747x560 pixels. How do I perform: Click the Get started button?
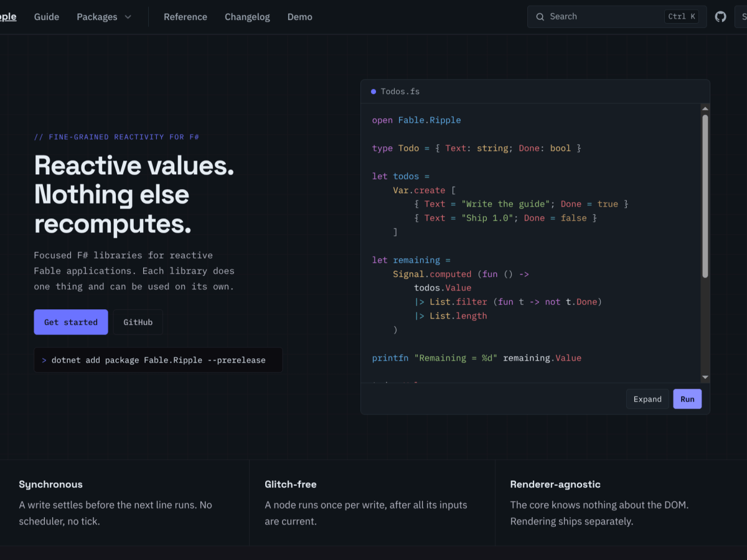tap(71, 322)
